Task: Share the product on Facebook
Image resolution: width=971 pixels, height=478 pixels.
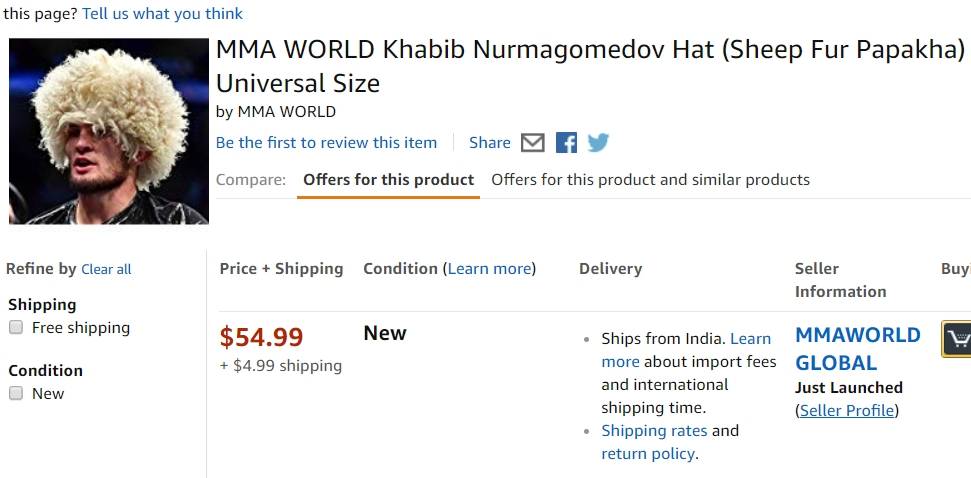Action: coord(566,143)
